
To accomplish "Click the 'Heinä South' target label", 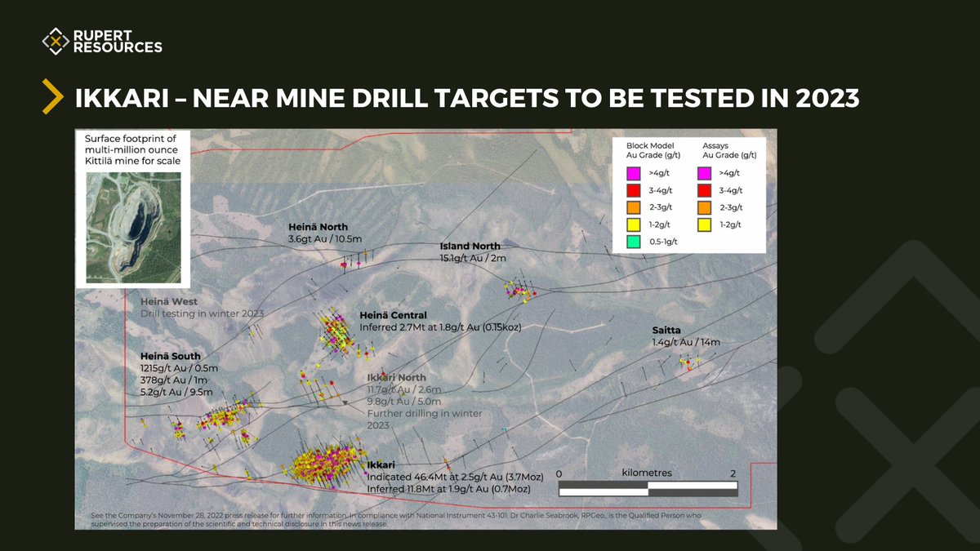I will [171, 356].
